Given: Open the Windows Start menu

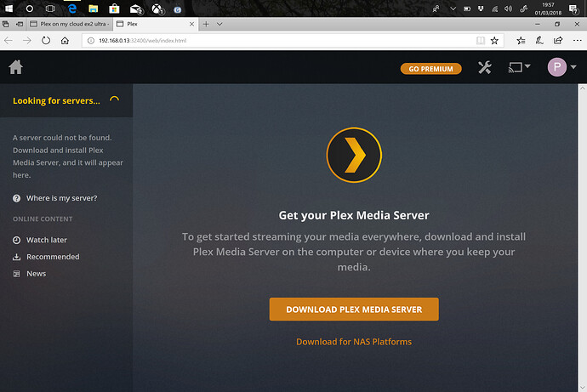Looking at the screenshot, I should point(9,9).
